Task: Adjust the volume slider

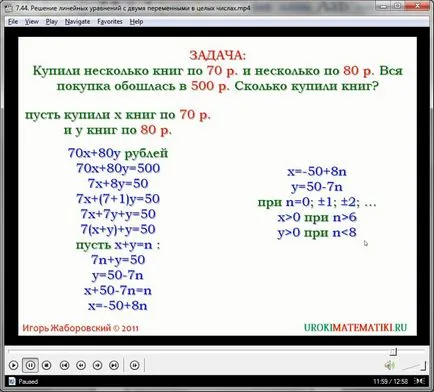Action: pos(413,366)
